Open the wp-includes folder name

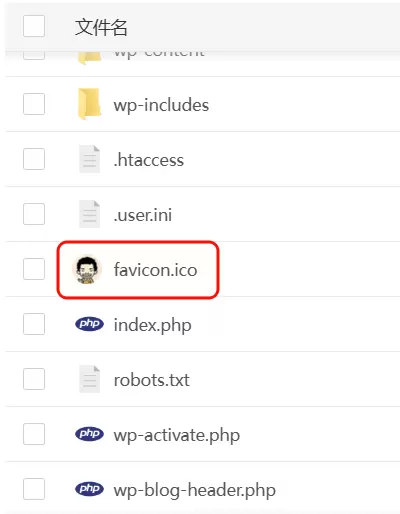161,105
